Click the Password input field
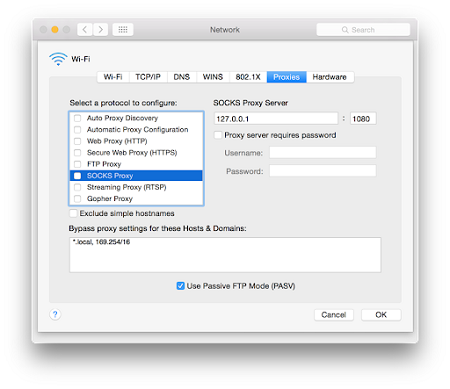This screenshot has width=450, height=389. pyautogui.click(x=323, y=171)
